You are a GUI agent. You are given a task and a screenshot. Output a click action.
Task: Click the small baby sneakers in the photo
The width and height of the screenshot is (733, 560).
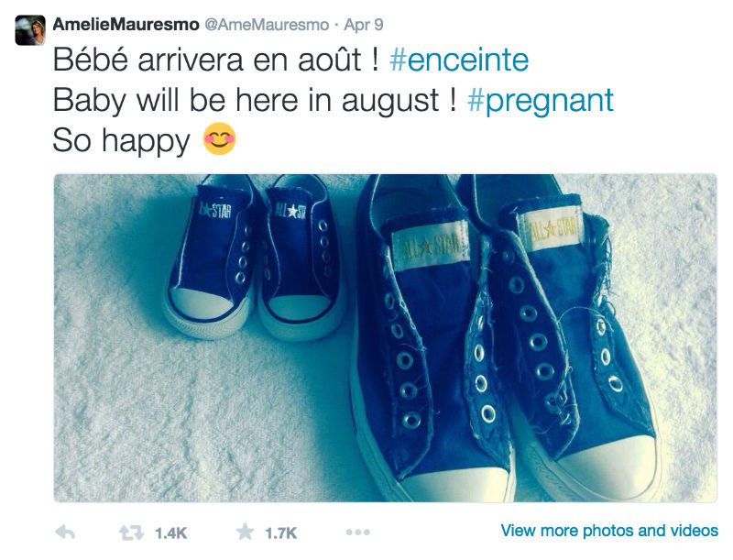pyautogui.click(x=255, y=258)
